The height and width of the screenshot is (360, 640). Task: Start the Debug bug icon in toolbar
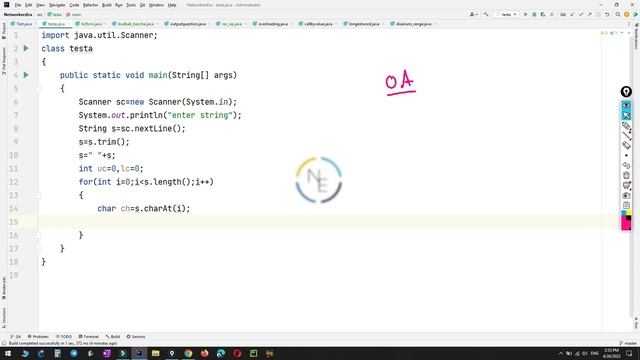tap(534, 14)
